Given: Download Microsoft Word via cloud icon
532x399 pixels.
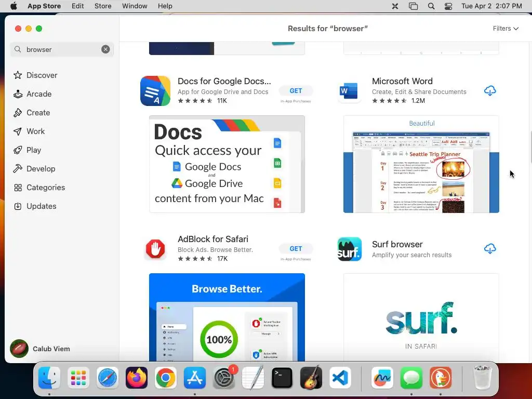Looking at the screenshot, I should (x=490, y=91).
